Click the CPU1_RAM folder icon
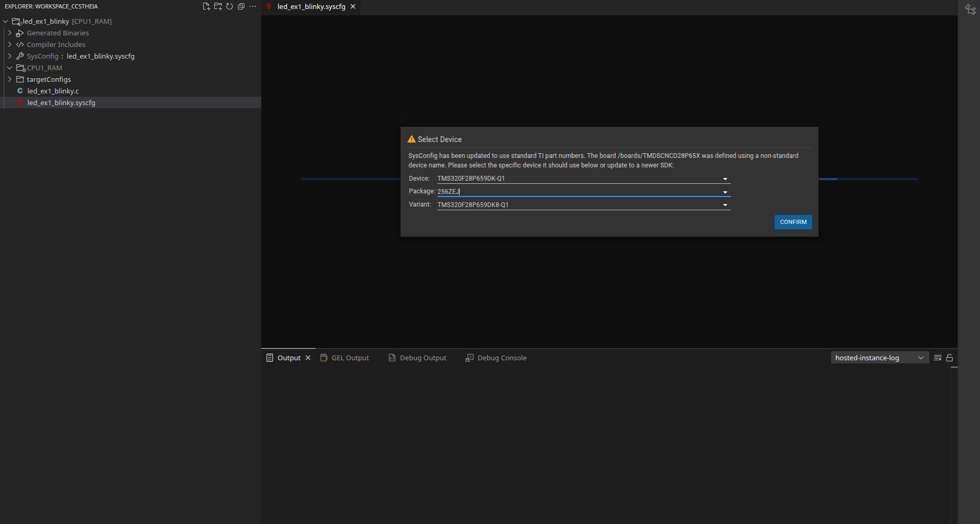Viewport: 980px width, 524px height. [x=21, y=68]
